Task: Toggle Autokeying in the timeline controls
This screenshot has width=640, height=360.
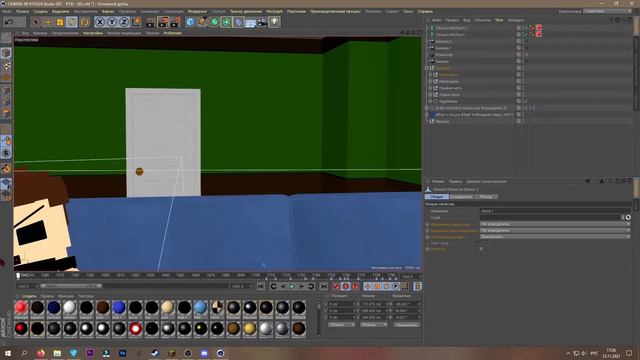Action: coord(346,286)
